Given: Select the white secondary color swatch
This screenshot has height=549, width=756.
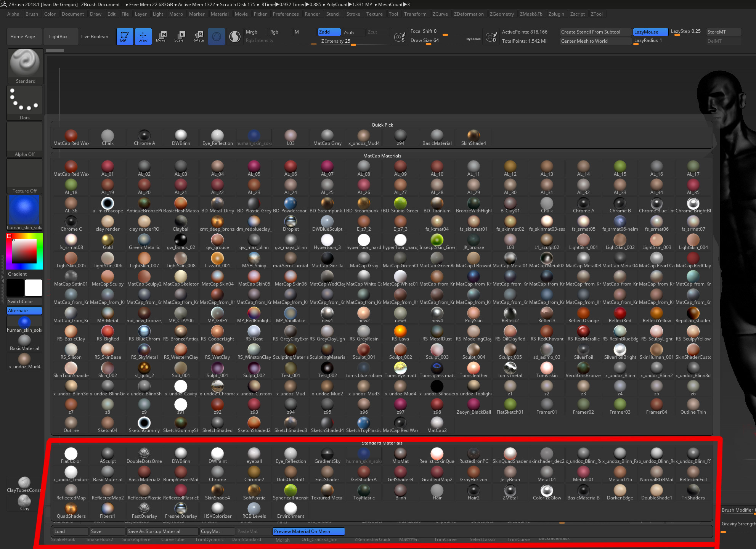Looking at the screenshot, I should click(34, 288).
